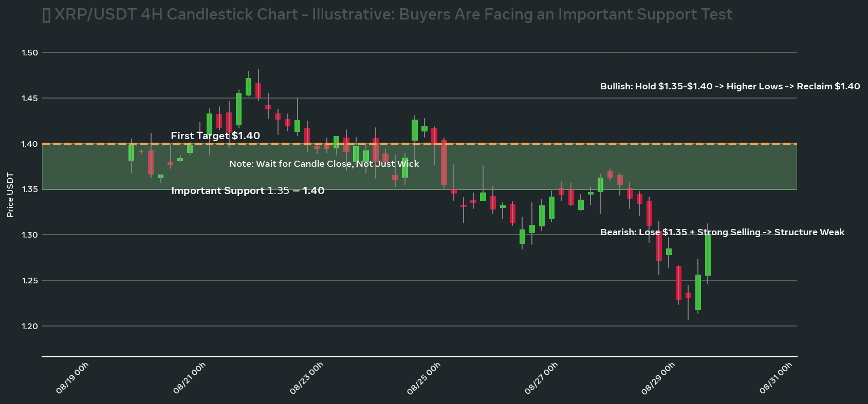The height and width of the screenshot is (404, 868).
Task: Click the 1.40 price axis tick
Action: pyautogui.click(x=30, y=144)
